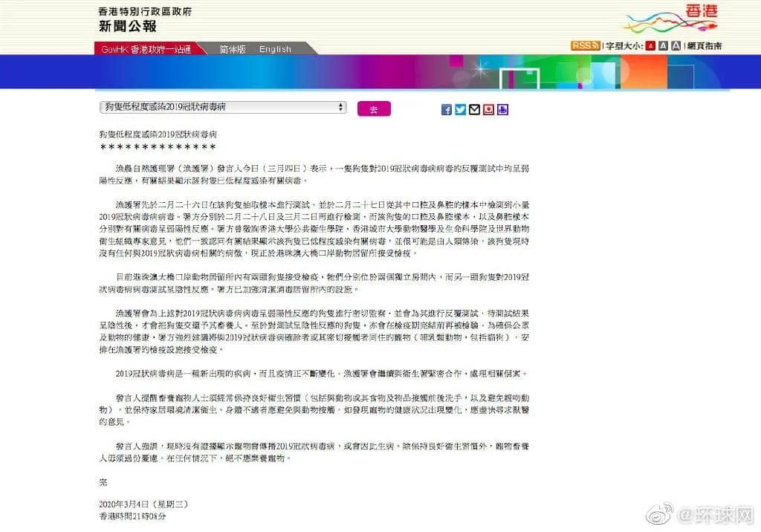Click the dropdown arrow of the article selector
The height and width of the screenshot is (532, 761).
[x=341, y=108]
